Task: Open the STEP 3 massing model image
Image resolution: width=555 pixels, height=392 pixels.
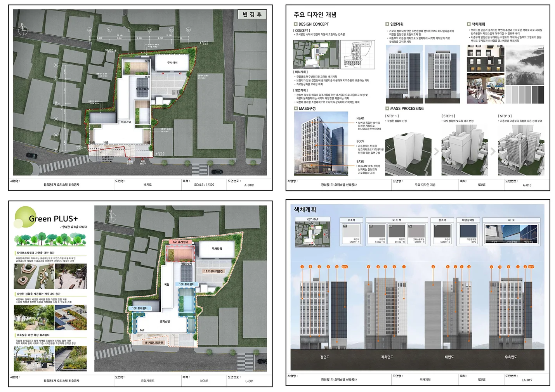Action: point(521,150)
